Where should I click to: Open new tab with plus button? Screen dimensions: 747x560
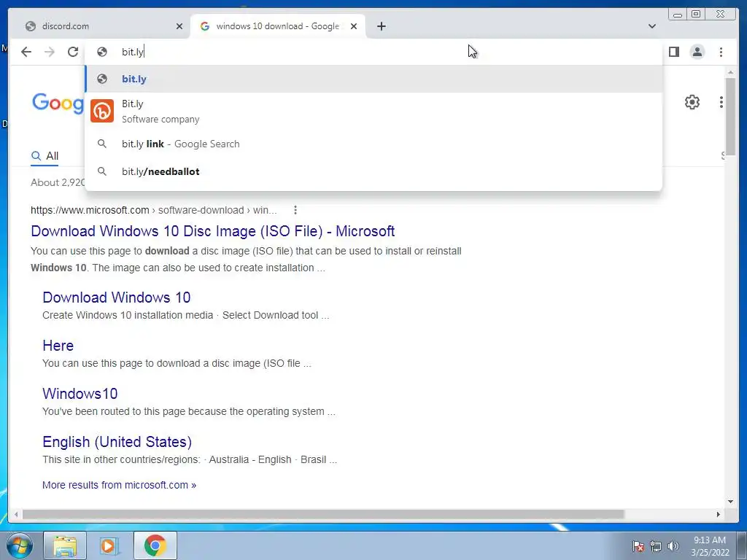coord(381,26)
